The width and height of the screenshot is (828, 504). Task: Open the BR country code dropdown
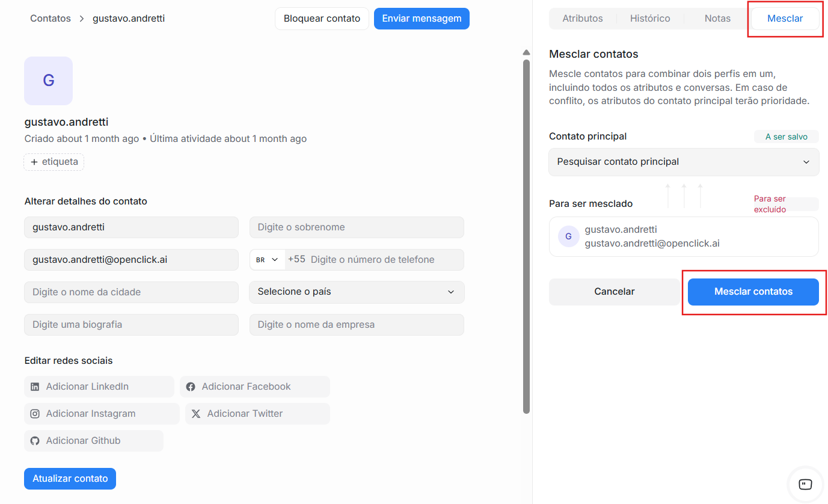(x=267, y=260)
